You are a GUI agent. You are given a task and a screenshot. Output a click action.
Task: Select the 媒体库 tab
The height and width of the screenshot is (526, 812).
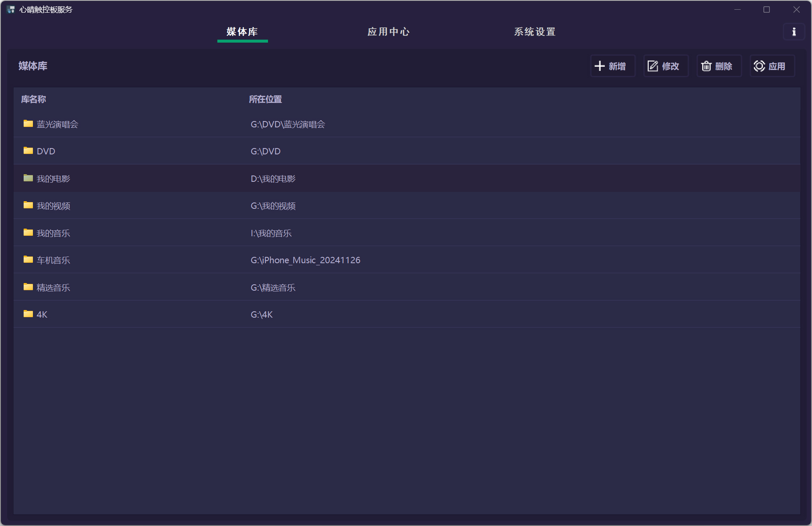click(242, 32)
